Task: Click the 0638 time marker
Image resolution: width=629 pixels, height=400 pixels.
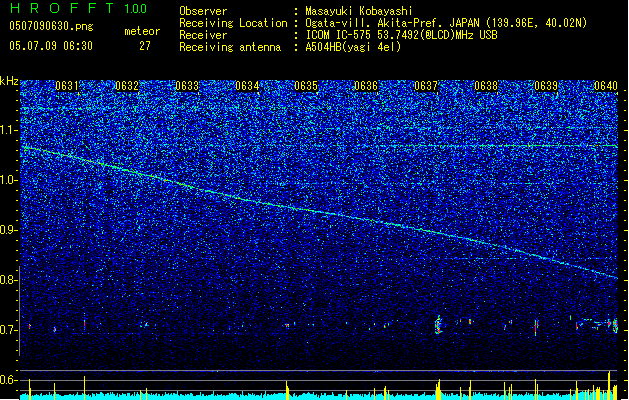Action: click(486, 86)
